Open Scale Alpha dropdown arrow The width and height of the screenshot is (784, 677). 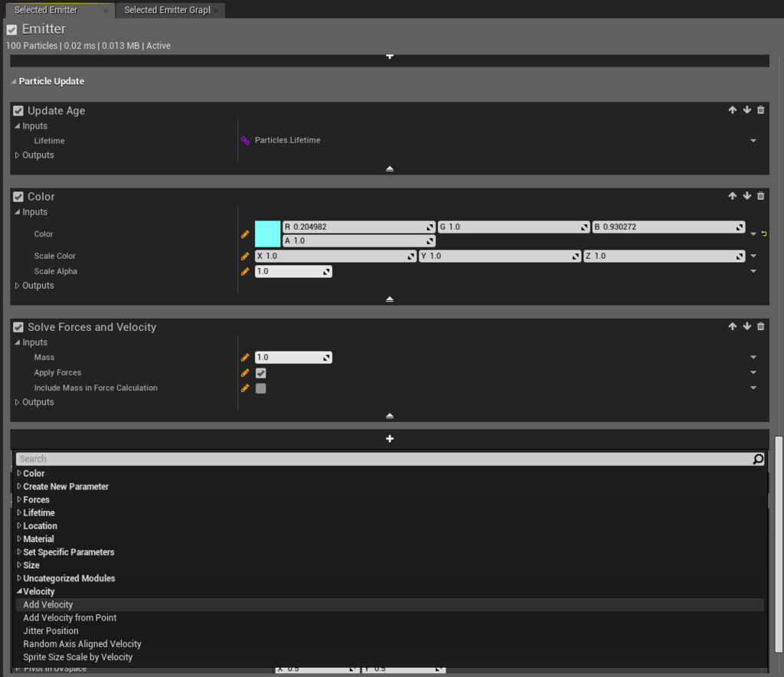click(753, 272)
